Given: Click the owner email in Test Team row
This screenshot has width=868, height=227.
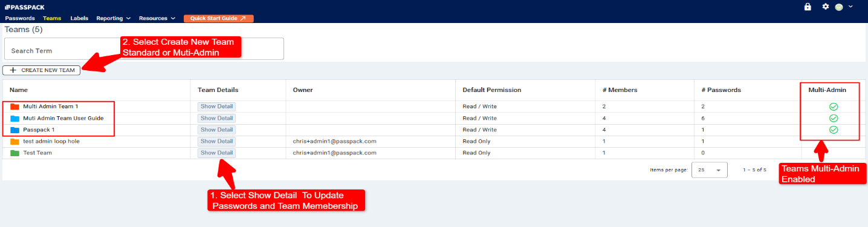Looking at the screenshot, I should pos(335,153).
